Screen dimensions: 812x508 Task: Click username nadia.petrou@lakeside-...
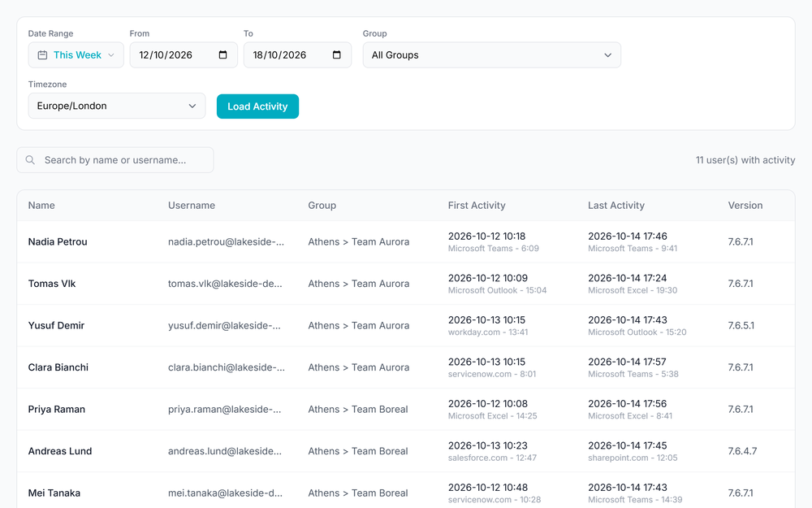point(226,241)
